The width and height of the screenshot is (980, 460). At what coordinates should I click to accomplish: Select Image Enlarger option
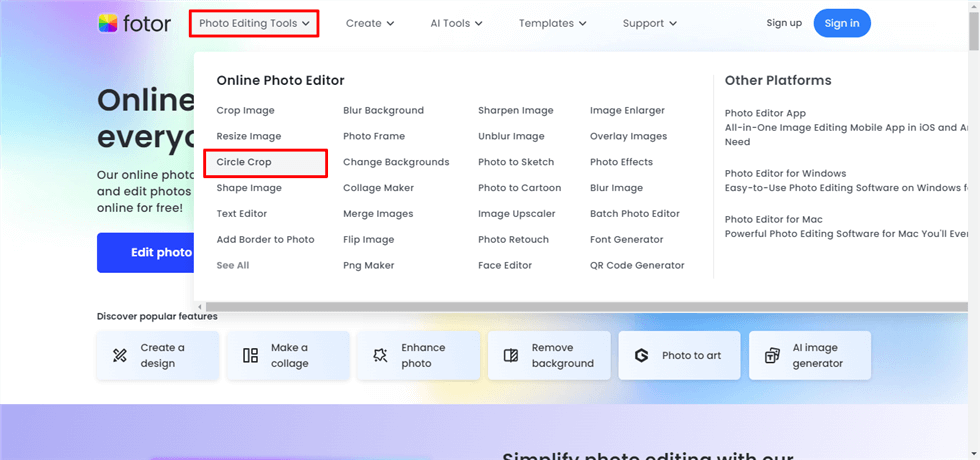628,111
